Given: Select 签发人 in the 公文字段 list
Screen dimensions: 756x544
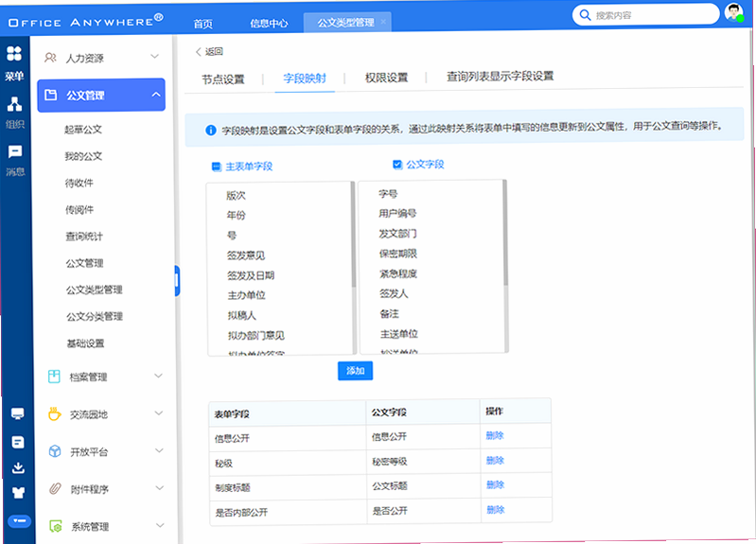Looking at the screenshot, I should click(x=394, y=293).
